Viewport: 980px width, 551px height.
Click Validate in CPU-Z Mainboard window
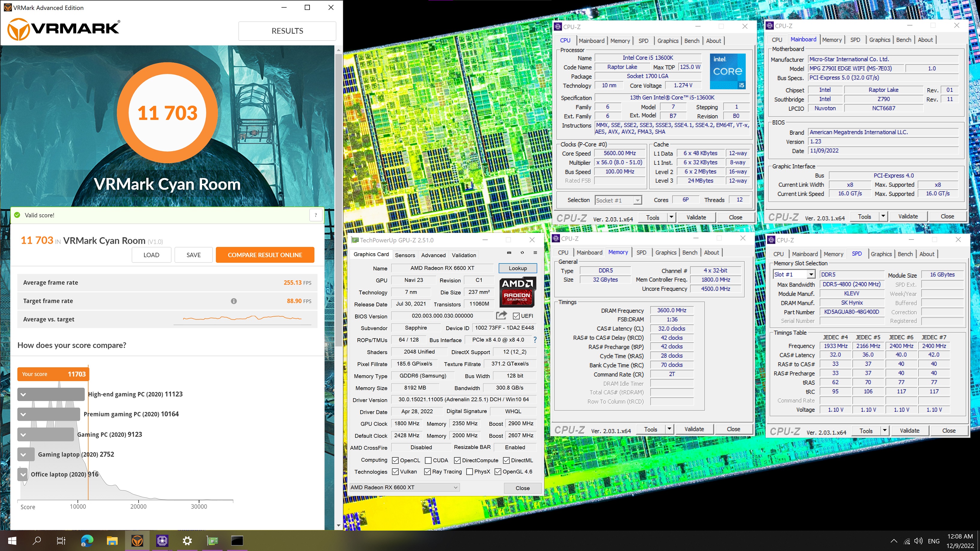908,216
